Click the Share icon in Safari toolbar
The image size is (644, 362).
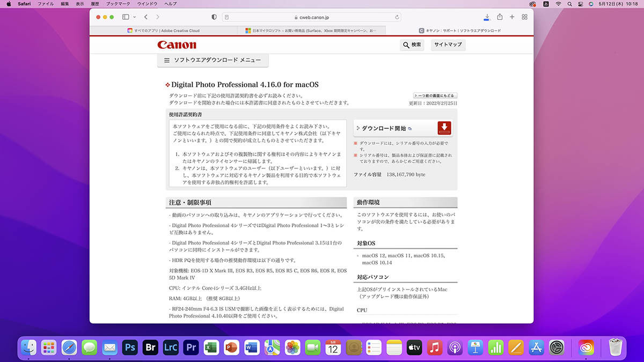pos(500,17)
